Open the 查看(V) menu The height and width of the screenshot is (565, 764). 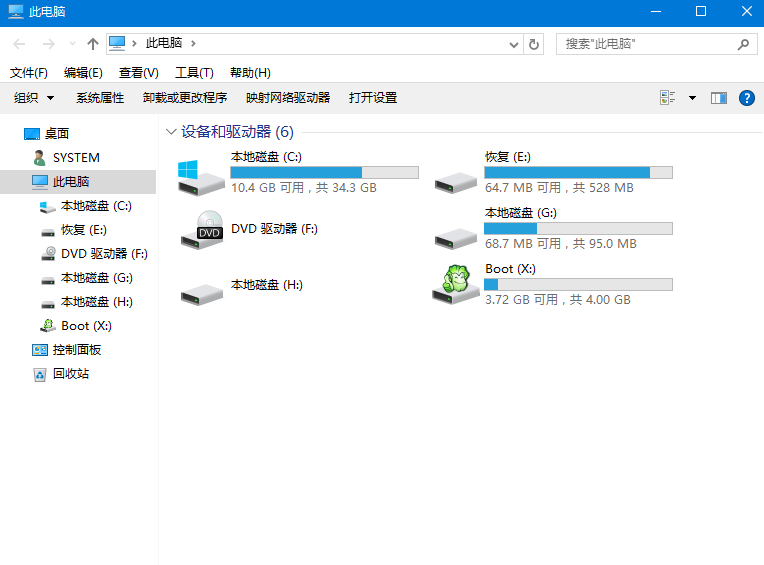click(139, 73)
